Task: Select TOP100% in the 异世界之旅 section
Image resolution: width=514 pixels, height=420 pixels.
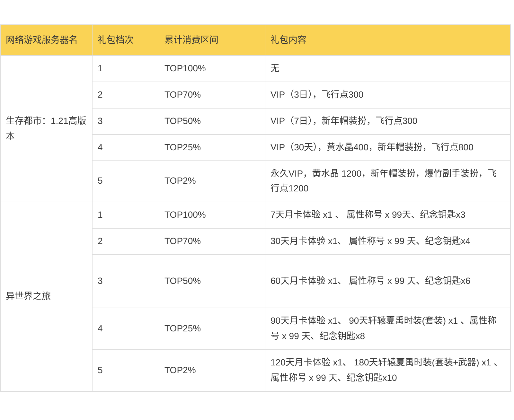Action: click(x=185, y=215)
